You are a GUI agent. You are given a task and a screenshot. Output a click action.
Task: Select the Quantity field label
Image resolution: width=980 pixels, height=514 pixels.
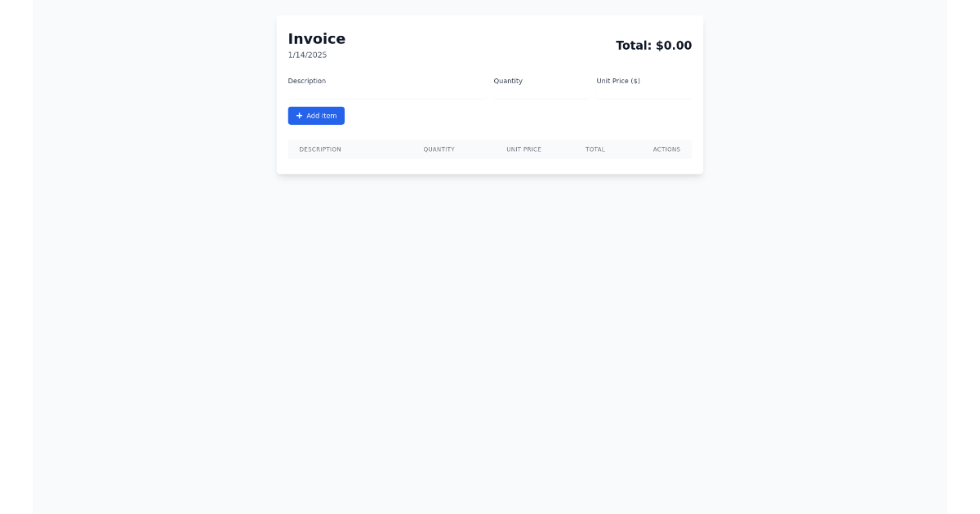(x=508, y=81)
